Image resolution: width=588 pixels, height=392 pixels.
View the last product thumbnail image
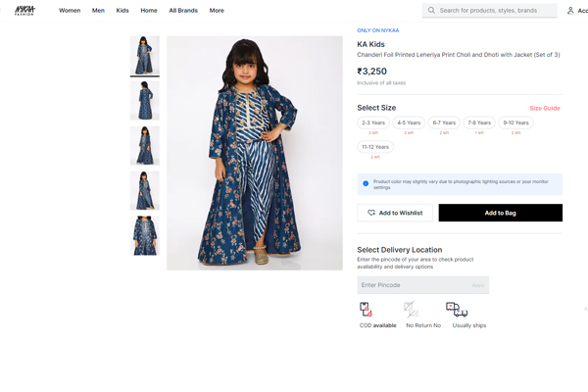[145, 235]
